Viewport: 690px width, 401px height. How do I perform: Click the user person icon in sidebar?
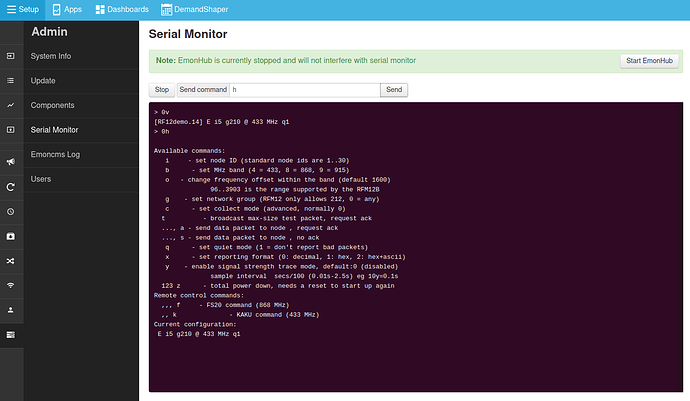click(11, 310)
